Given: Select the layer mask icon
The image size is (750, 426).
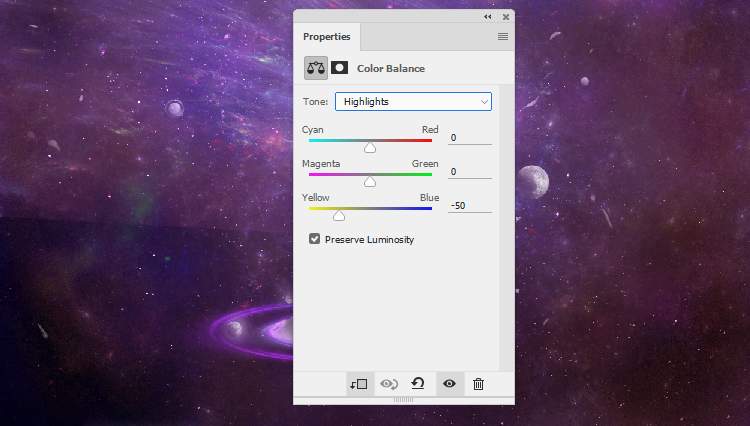Looking at the screenshot, I should (x=340, y=68).
